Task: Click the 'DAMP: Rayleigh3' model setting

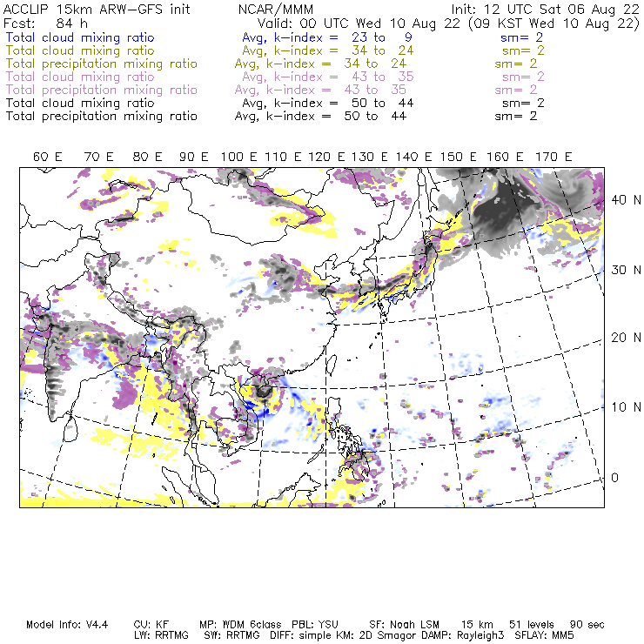Action: [x=462, y=635]
